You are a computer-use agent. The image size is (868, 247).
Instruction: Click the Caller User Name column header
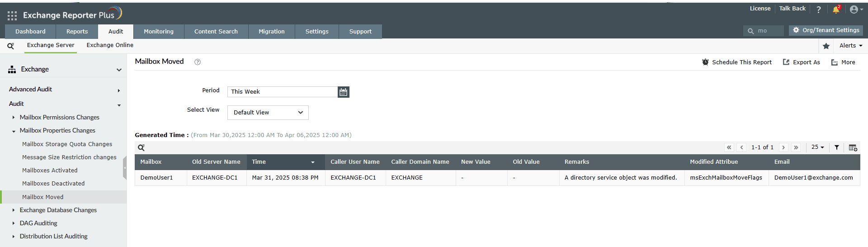355,162
